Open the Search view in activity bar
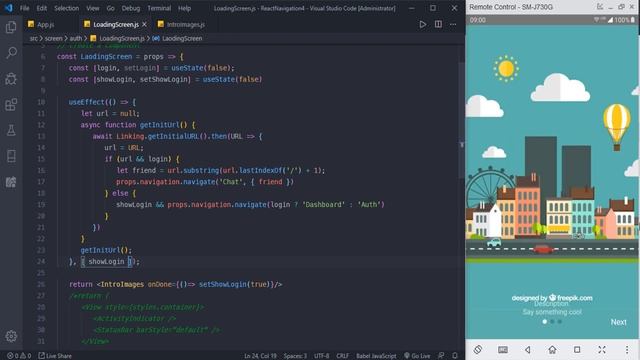This screenshot has height=360, width=640. [11, 53]
